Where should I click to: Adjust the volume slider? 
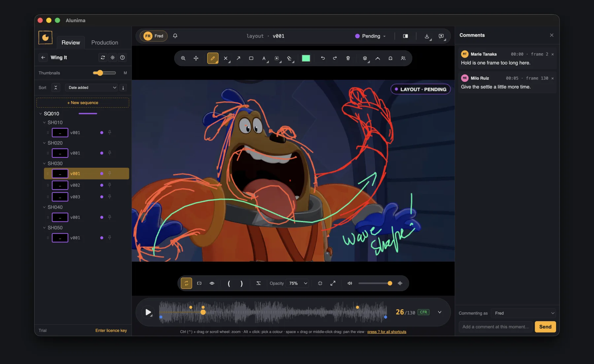(375, 283)
